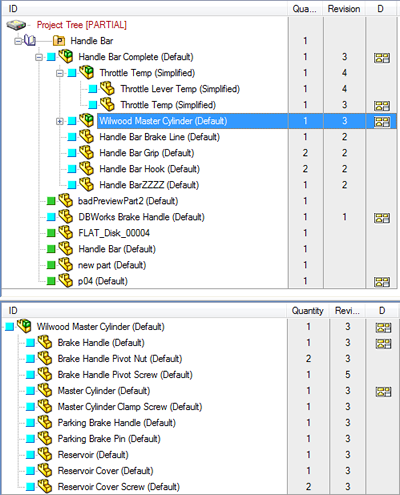The height and width of the screenshot is (495, 400).
Task: Click green status square of FLAT_Disk_00004
Action: point(51,233)
